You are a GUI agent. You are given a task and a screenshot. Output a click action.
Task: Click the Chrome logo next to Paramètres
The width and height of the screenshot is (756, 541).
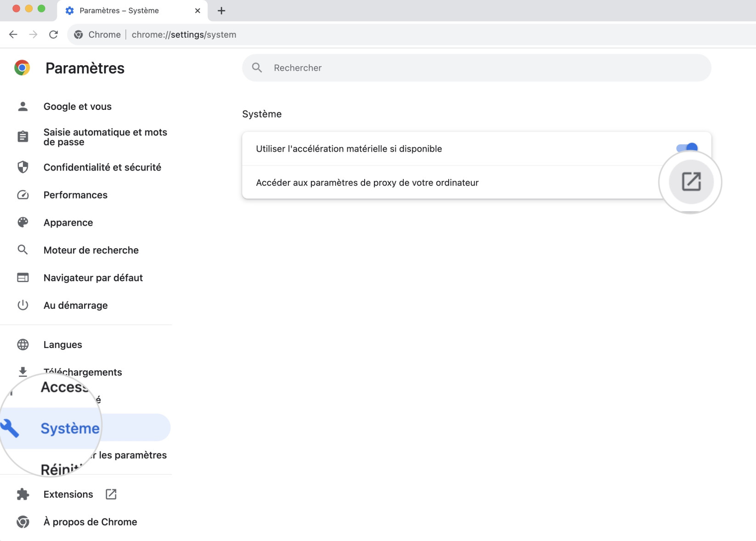tap(22, 68)
